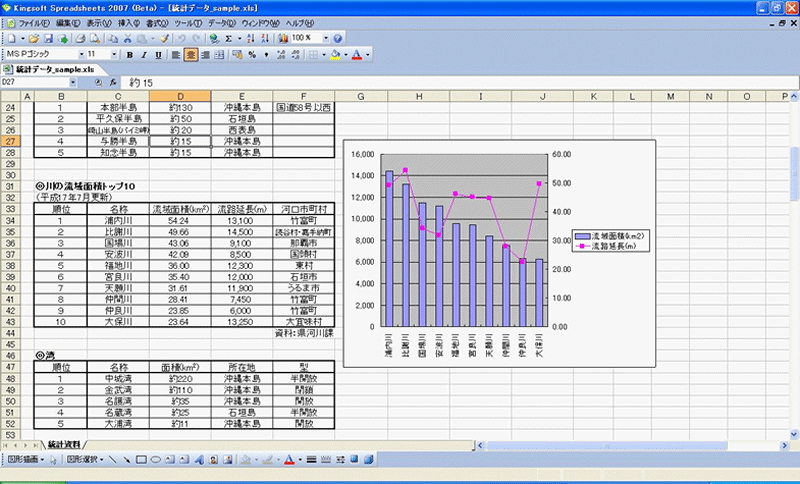Expand the 図形選択 shapes menu
This screenshot has width=800, height=484.
click(85, 460)
